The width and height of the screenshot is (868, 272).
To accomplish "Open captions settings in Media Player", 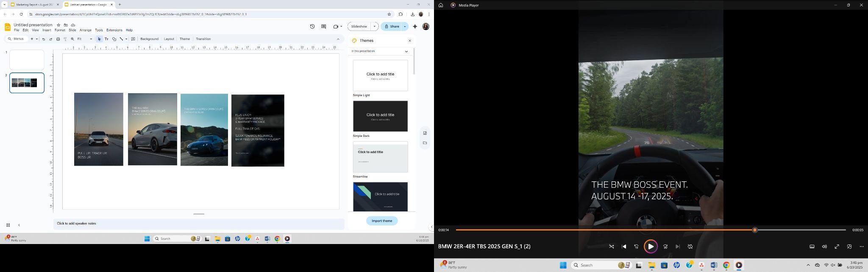I will tap(812, 247).
